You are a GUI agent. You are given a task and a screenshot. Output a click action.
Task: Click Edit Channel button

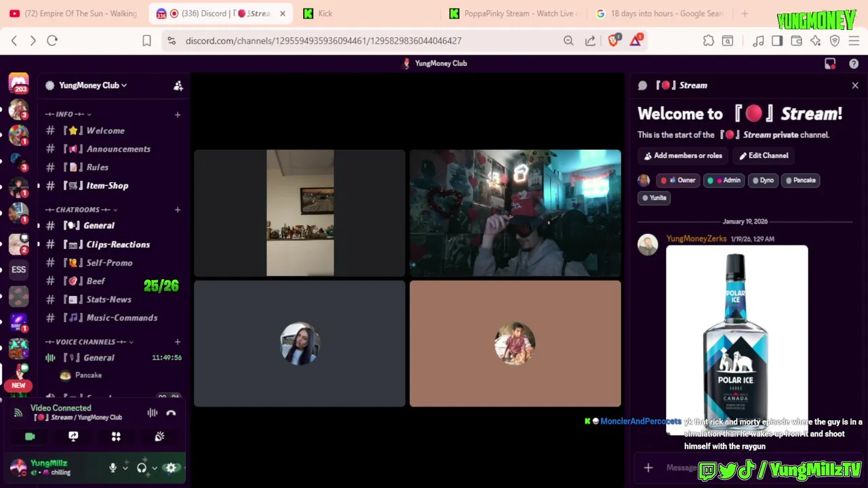[764, 156]
